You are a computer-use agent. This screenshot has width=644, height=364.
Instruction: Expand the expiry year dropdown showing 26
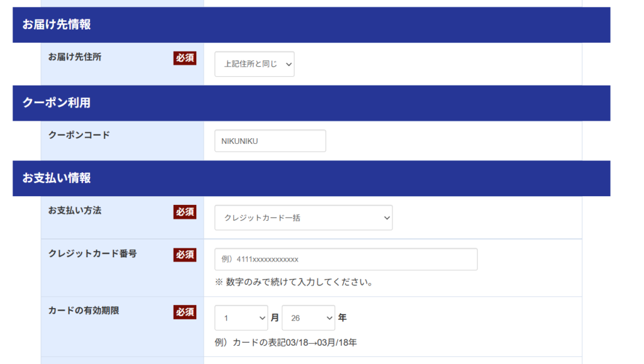click(x=308, y=318)
